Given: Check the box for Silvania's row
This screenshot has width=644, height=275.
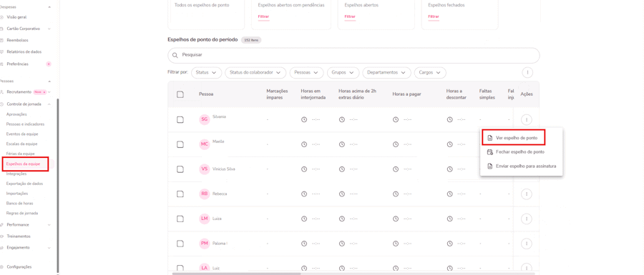Looking at the screenshot, I should point(180,119).
